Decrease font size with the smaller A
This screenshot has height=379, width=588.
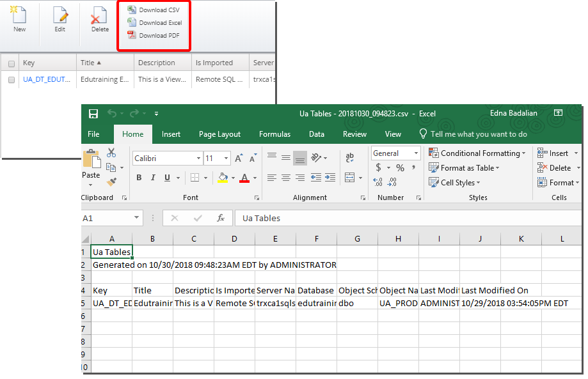253,158
